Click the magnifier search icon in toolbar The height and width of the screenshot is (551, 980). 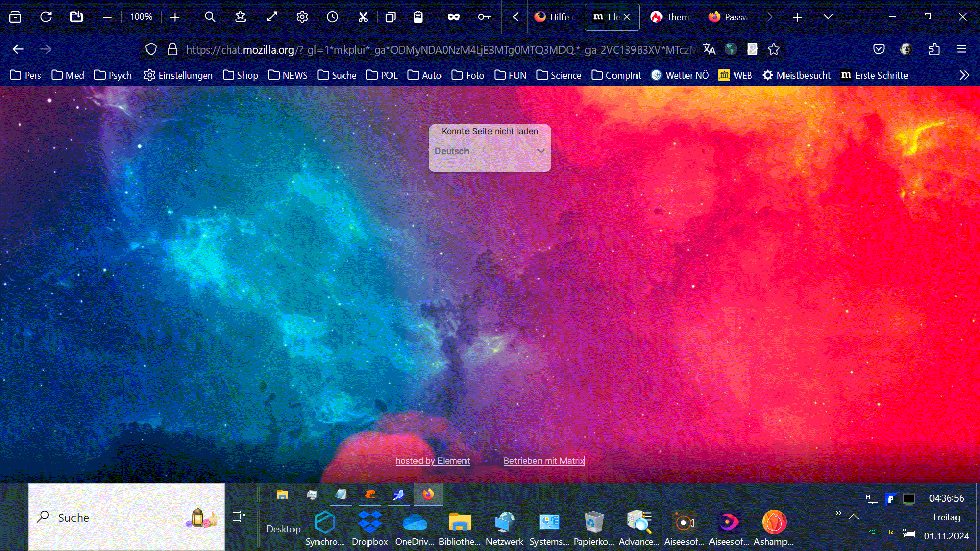[210, 17]
